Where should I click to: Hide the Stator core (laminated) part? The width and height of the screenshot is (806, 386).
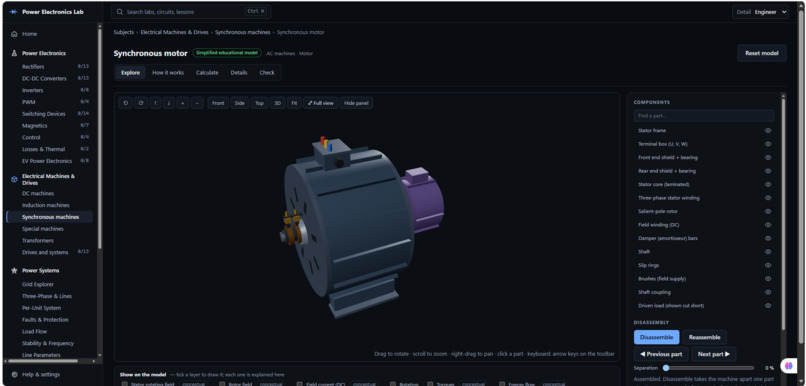768,185
